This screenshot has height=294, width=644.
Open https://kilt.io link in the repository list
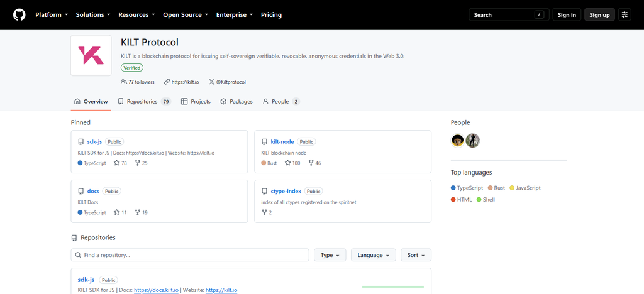(221, 290)
